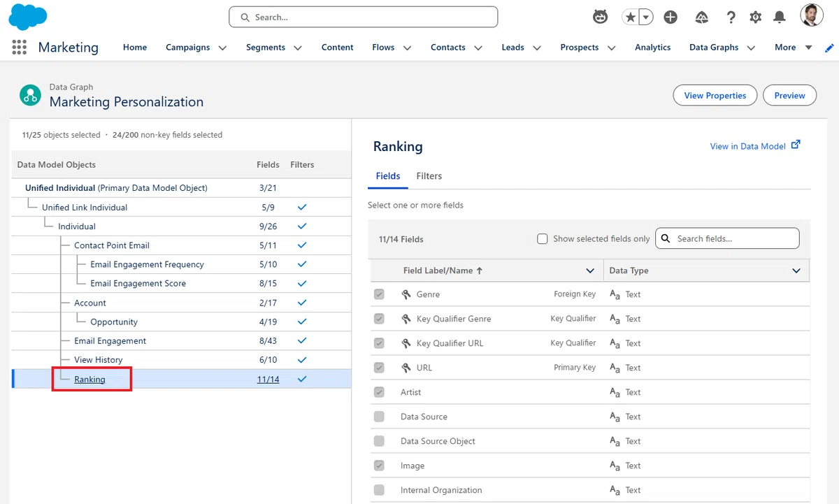Image resolution: width=839 pixels, height=504 pixels.
Task: Go to the Home tab
Action: pyautogui.click(x=135, y=48)
